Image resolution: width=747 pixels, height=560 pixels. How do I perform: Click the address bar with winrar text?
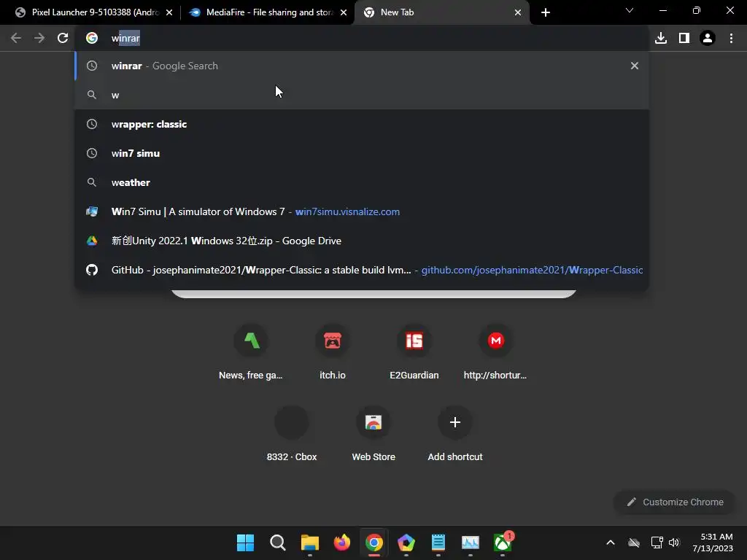pos(362,38)
